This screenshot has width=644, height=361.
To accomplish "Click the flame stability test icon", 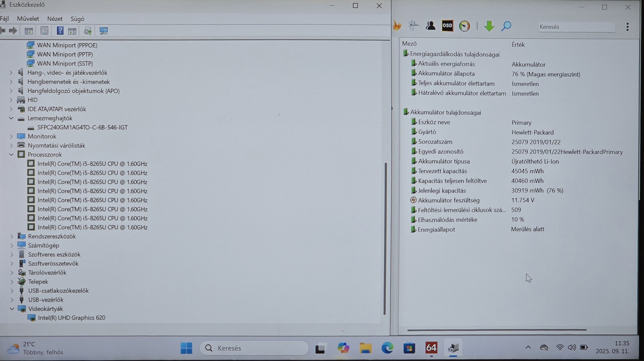I will tap(397, 26).
